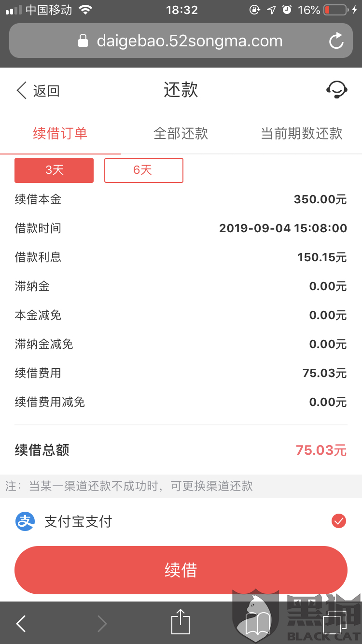Screen dimensions: 362x644
Task: Switch to the 全部还款 tab
Action: (181, 133)
